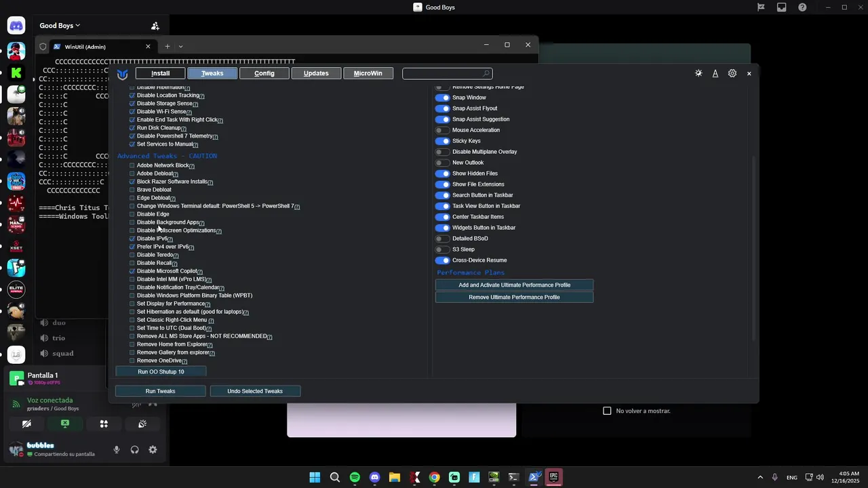Image resolution: width=868 pixels, height=488 pixels.
Task: Open Discord soundboard icon in voice panel
Action: coord(142,424)
